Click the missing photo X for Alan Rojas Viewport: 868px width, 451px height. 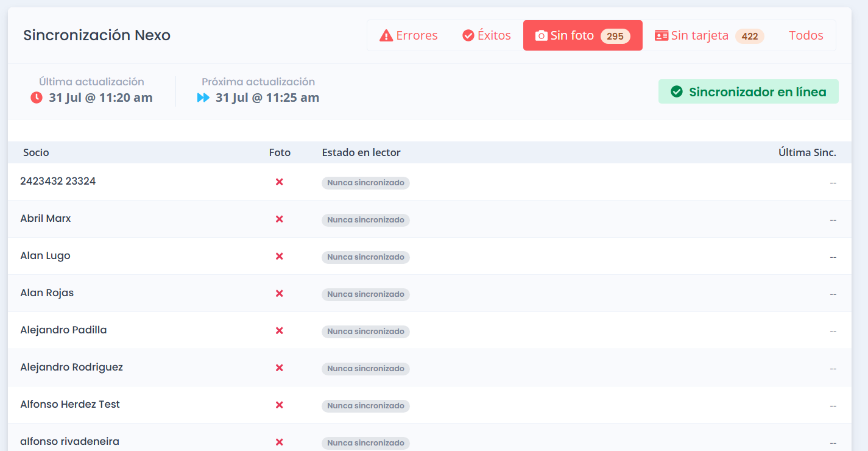coord(280,293)
